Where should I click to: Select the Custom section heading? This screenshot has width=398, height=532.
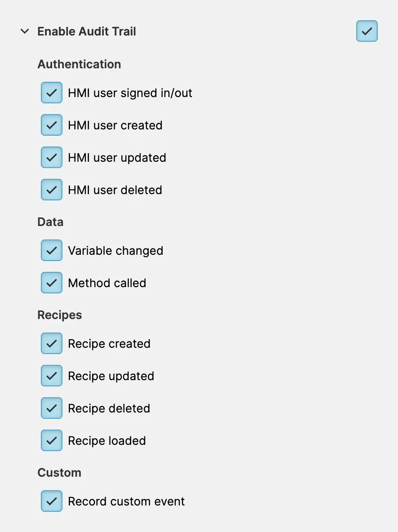tap(59, 473)
